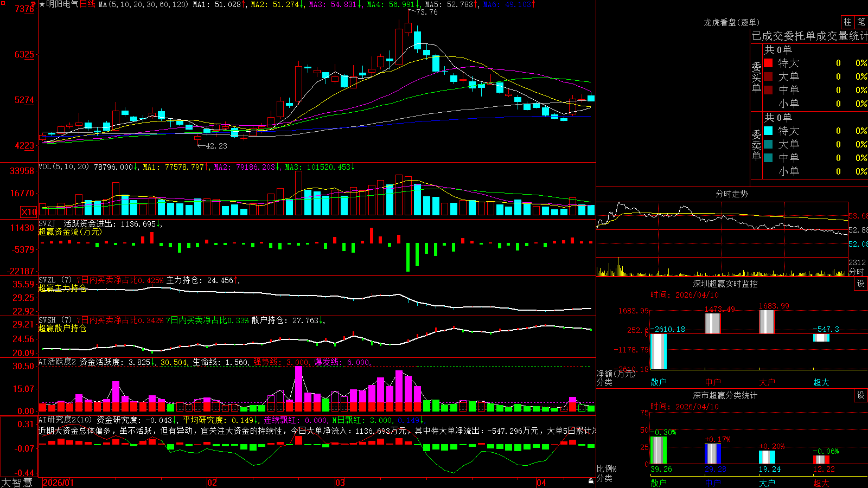Click the 主力持仓: 24.456 value

coord(200,280)
